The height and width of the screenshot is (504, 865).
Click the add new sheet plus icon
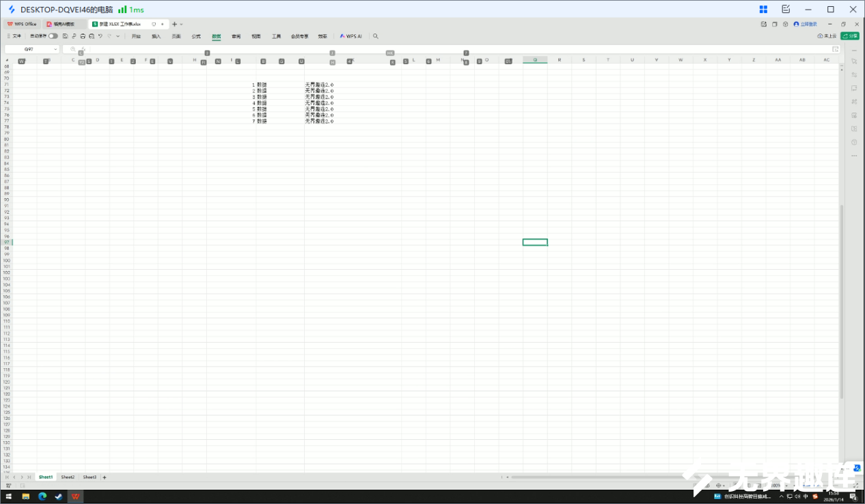(105, 477)
